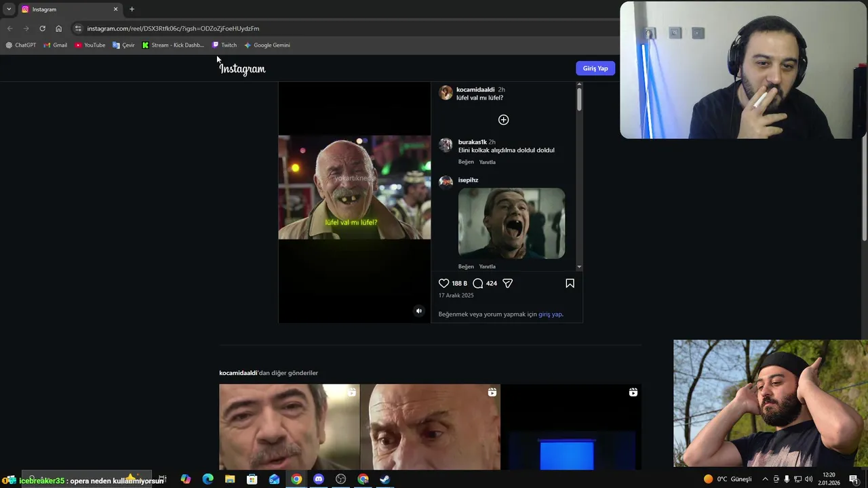This screenshot has width=868, height=488.
Task: Open the Gmail bookmark
Action: pyautogui.click(x=56, y=45)
